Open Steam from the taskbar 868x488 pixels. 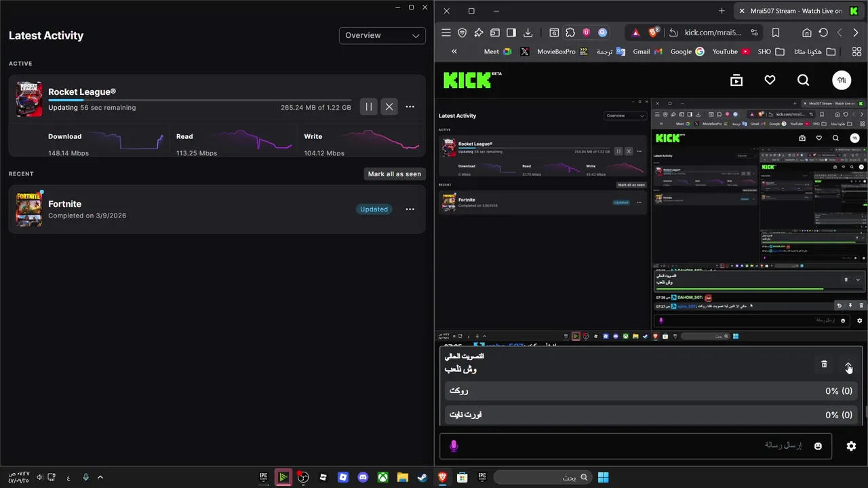pos(422,477)
